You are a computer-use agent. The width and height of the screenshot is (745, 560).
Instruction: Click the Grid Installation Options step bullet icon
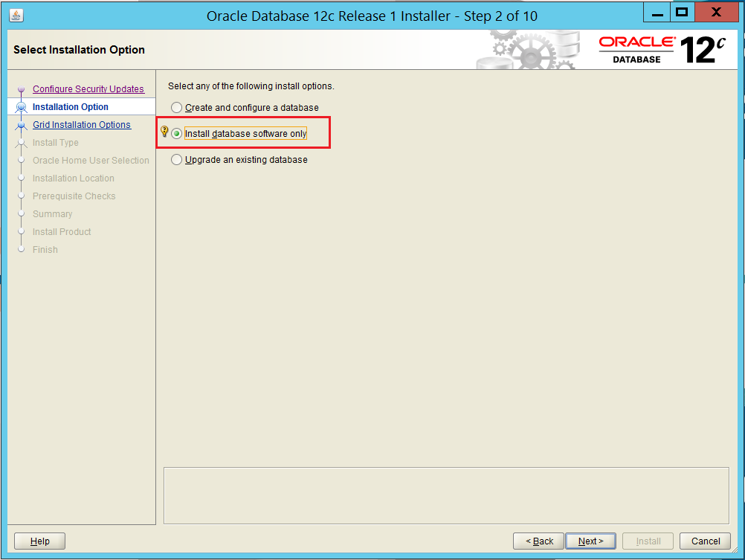(x=21, y=126)
